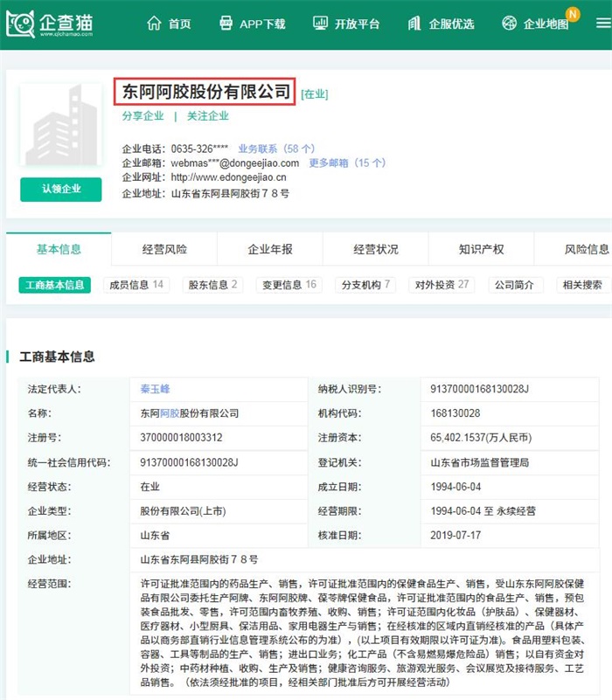Click the company title 东阿阿胶股份有限公司
Viewport: 612px width, 700px height.
point(205,92)
